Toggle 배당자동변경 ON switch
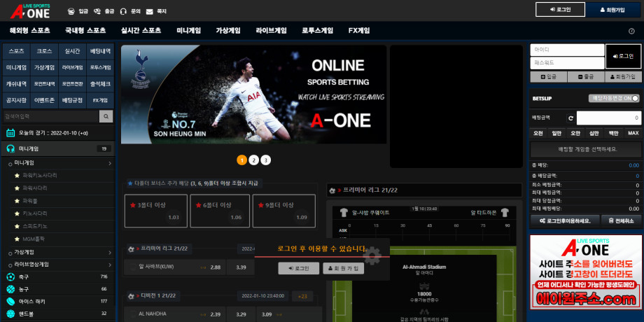 (614, 99)
